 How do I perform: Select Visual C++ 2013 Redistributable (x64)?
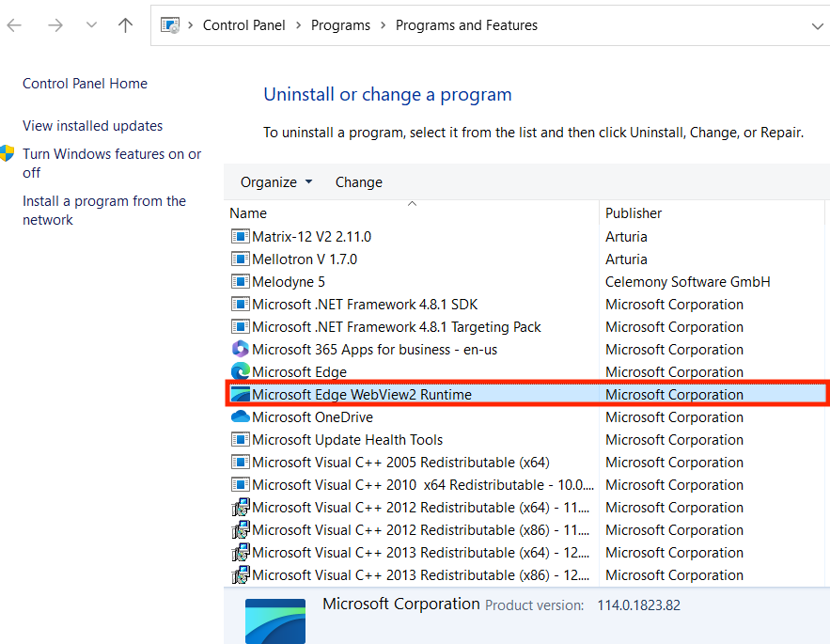coord(421,553)
